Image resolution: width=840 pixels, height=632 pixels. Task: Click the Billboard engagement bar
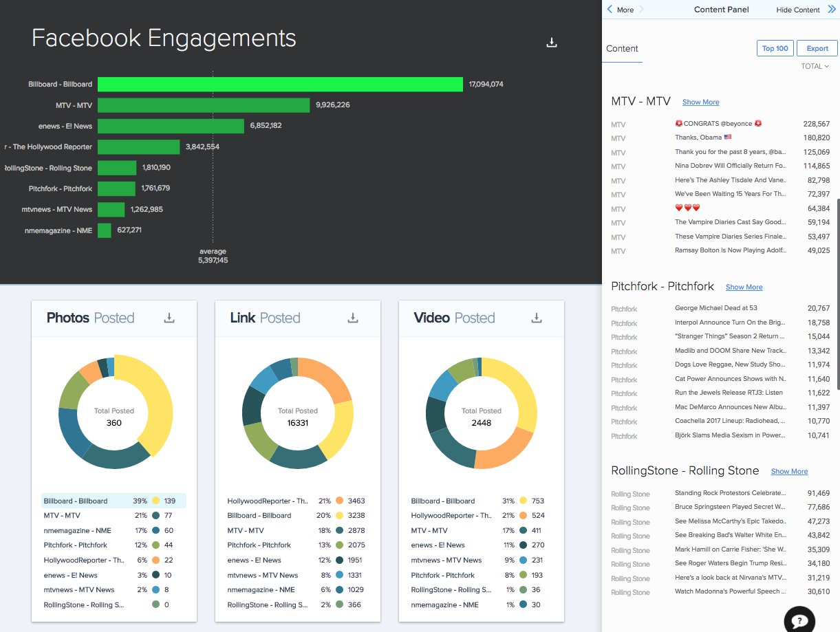point(280,84)
